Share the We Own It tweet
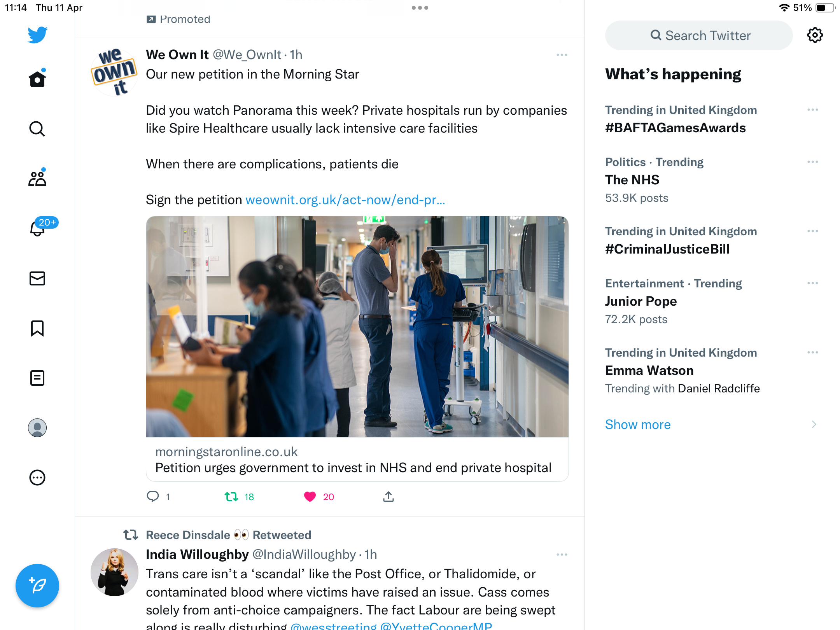Screen dimensions: 840x630 coord(388,497)
